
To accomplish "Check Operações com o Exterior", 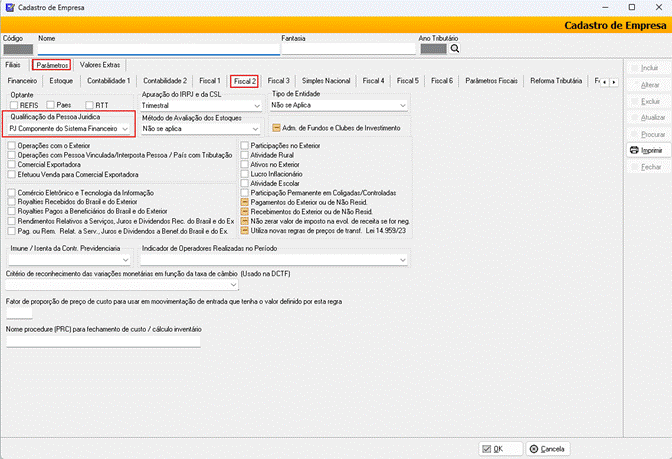I will (12, 146).
